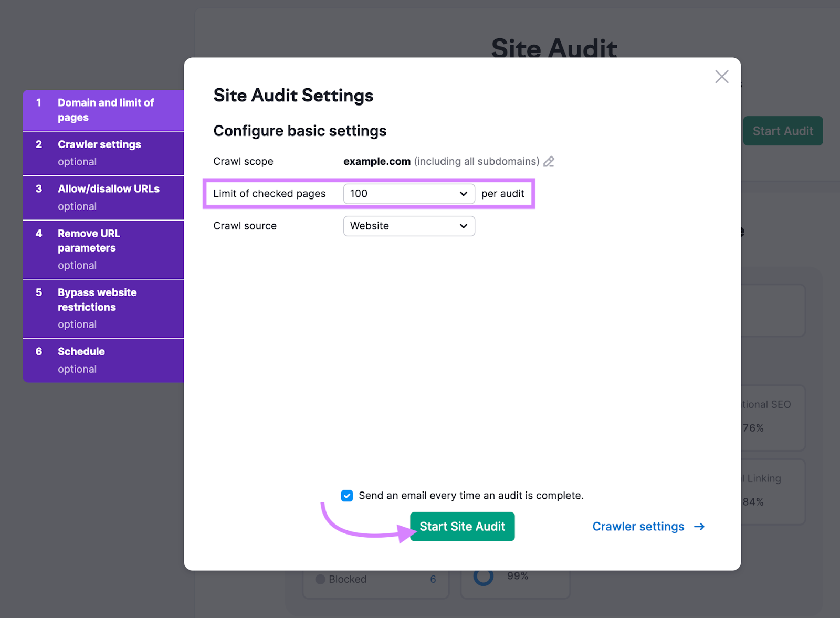The image size is (840, 618).
Task: Click the gray dot next to Blocked
Action: (320, 579)
